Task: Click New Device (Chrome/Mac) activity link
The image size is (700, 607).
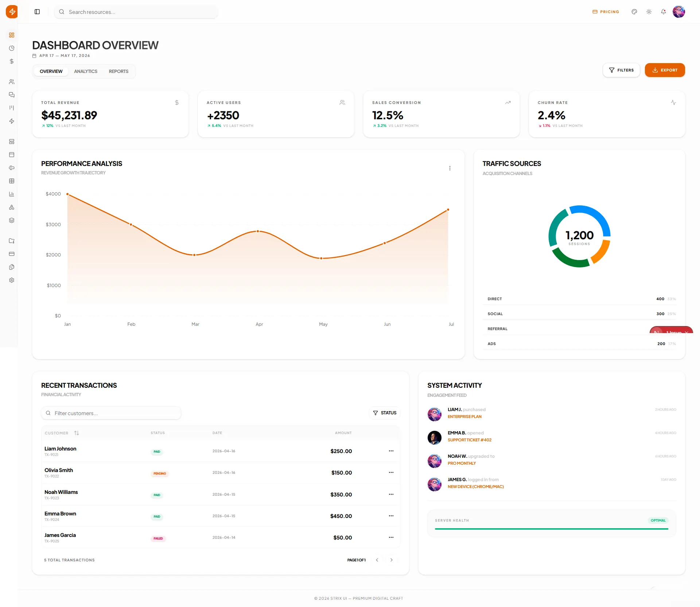Action: 476,487
